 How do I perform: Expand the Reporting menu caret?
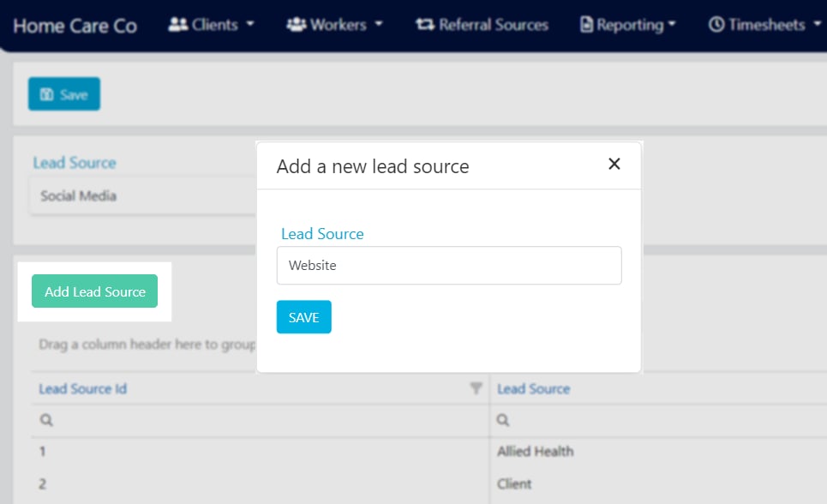click(x=671, y=24)
